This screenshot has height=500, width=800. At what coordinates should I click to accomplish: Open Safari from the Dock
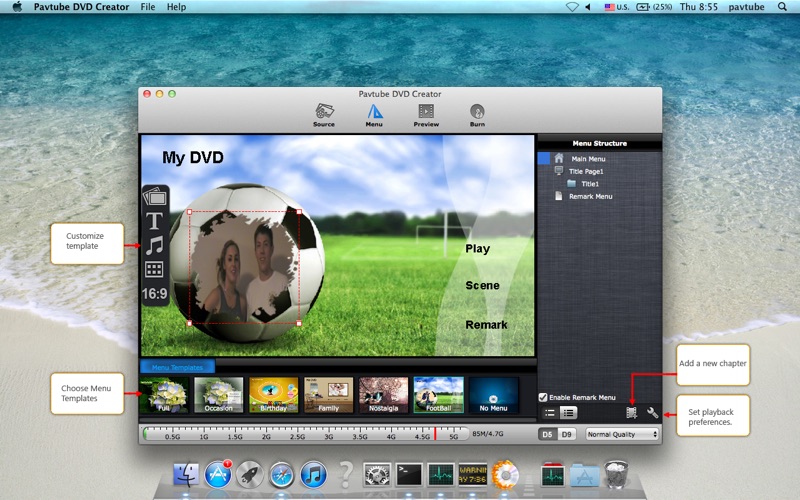pos(282,474)
